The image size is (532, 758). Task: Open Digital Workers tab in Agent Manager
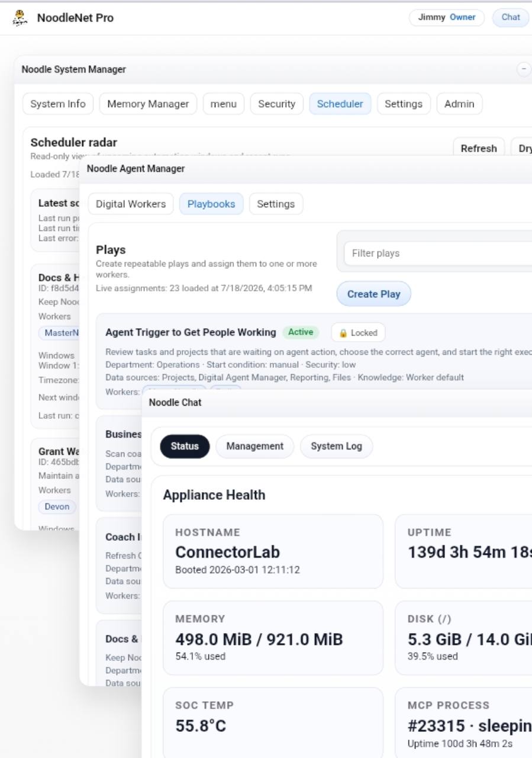click(131, 204)
